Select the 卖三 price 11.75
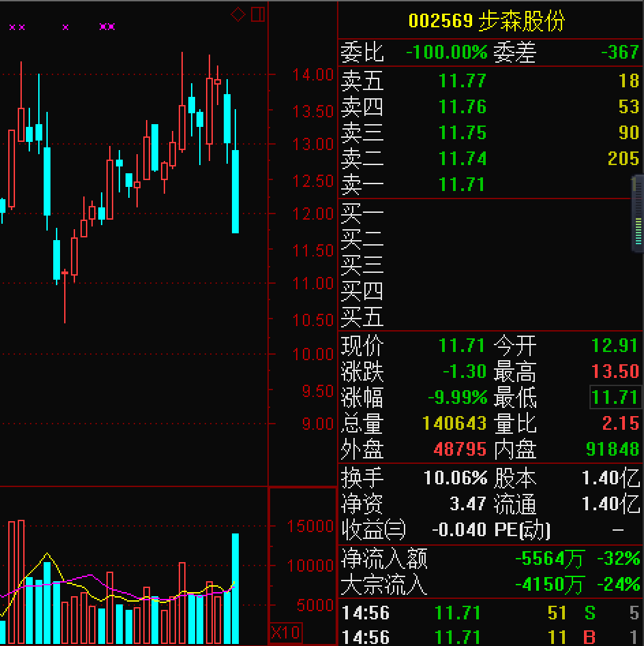The height and width of the screenshot is (646, 644). 463,132
